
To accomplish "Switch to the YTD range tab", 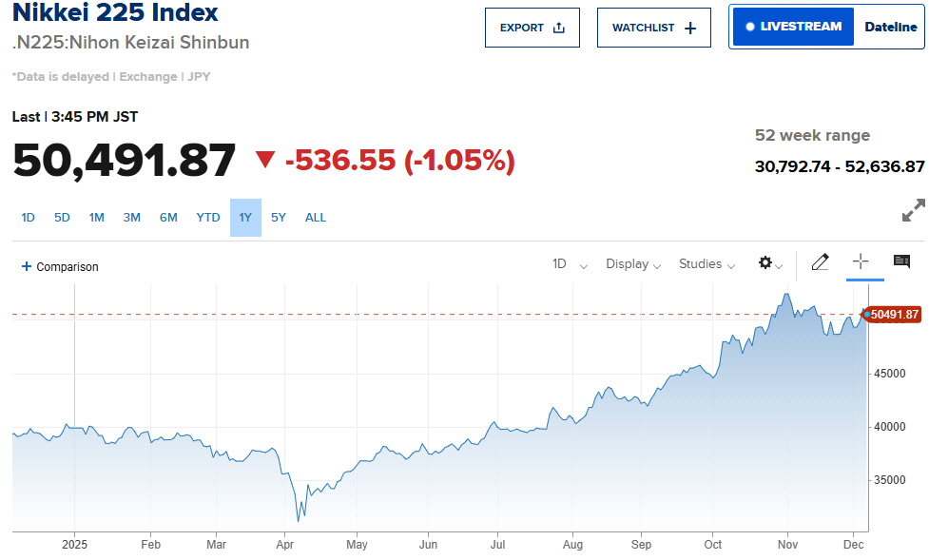I will coord(208,218).
